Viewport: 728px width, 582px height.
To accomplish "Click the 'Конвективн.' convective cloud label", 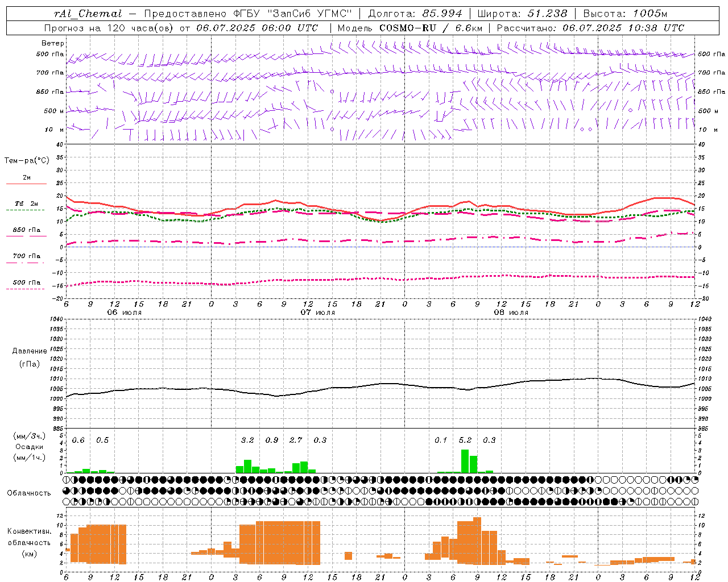I will 30,531.
